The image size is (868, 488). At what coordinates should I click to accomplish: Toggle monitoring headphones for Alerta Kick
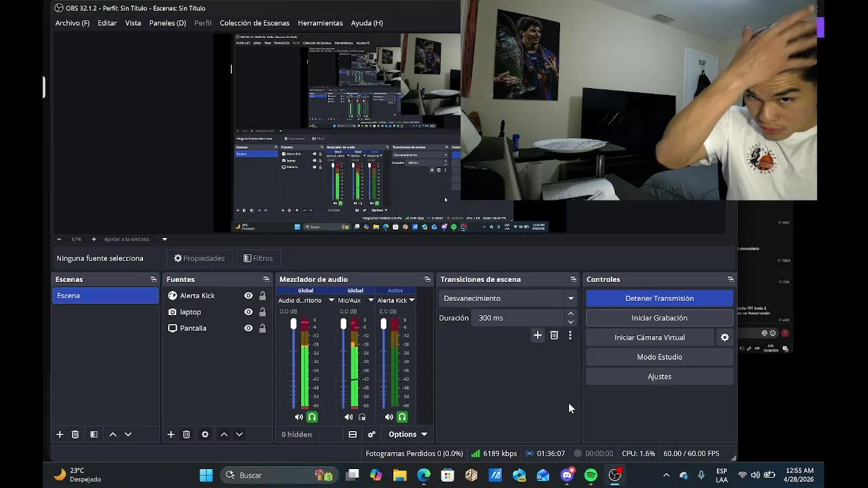coord(402,417)
